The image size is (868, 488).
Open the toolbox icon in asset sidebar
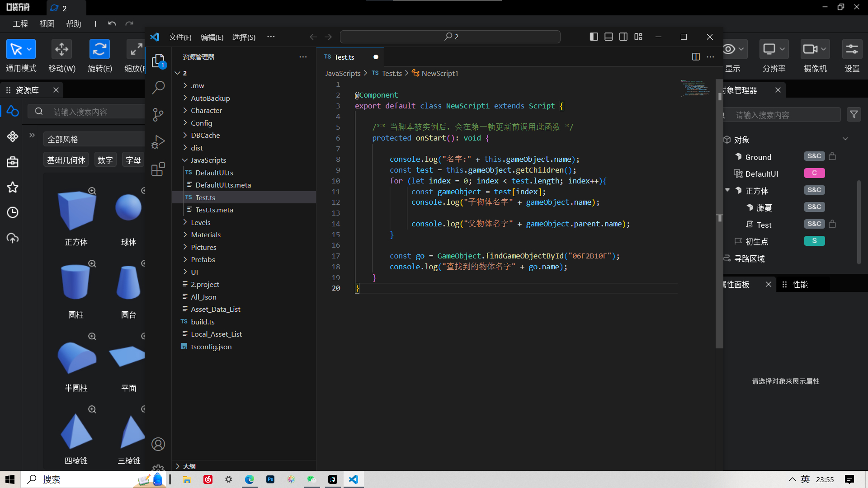pyautogui.click(x=13, y=162)
